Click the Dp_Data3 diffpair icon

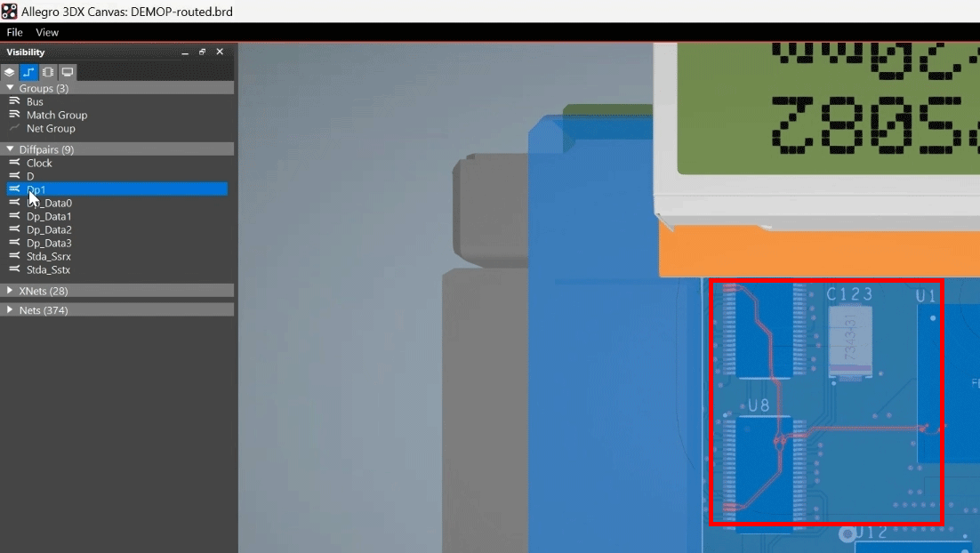pyautogui.click(x=14, y=243)
